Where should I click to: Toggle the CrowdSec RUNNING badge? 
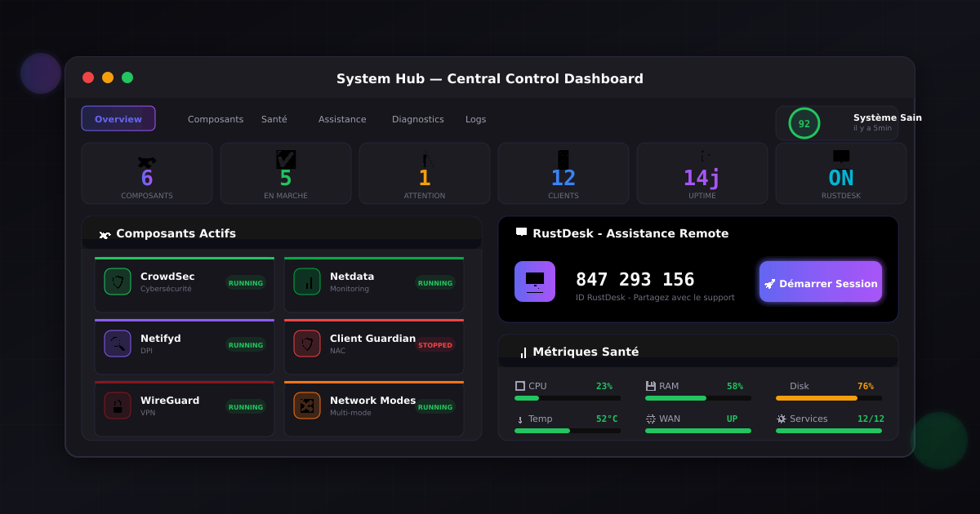click(x=246, y=282)
